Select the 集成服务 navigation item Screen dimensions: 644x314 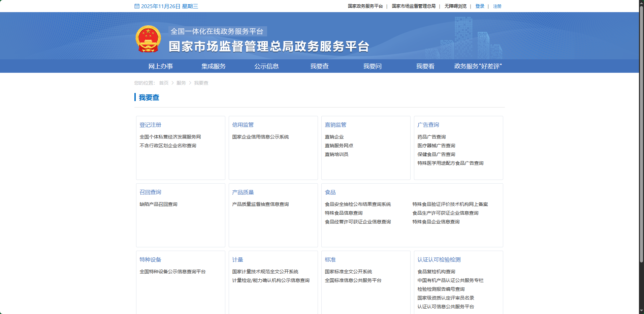tap(214, 66)
